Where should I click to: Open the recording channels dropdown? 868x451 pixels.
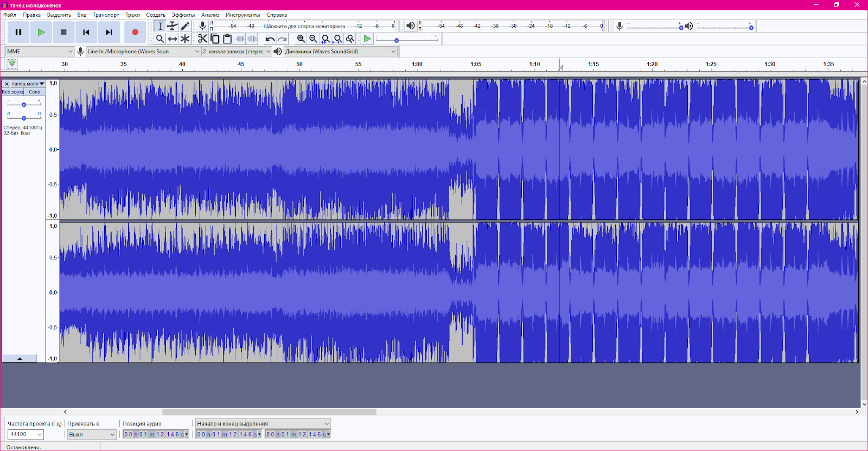pos(236,52)
